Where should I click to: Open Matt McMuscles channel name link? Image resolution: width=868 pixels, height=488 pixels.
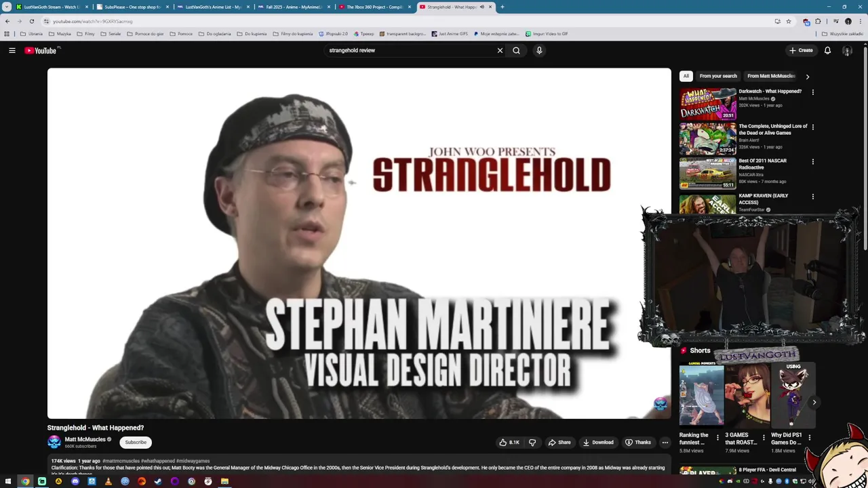click(85, 439)
